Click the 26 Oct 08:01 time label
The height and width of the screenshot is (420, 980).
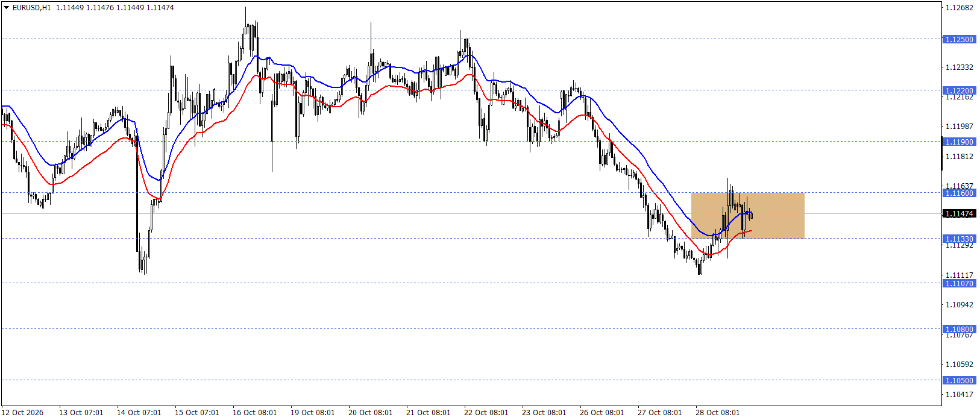602,413
